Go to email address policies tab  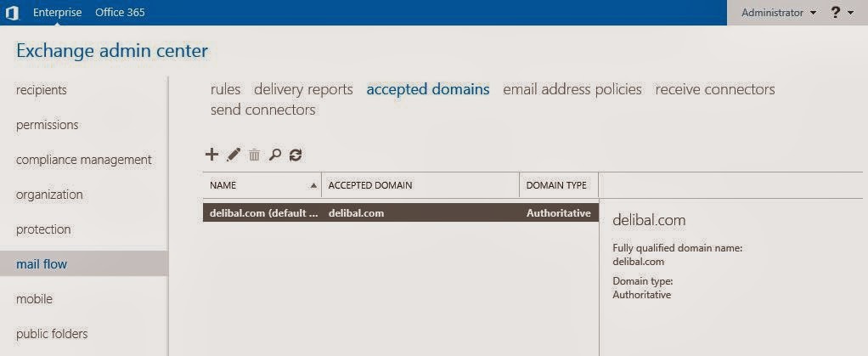(x=572, y=89)
